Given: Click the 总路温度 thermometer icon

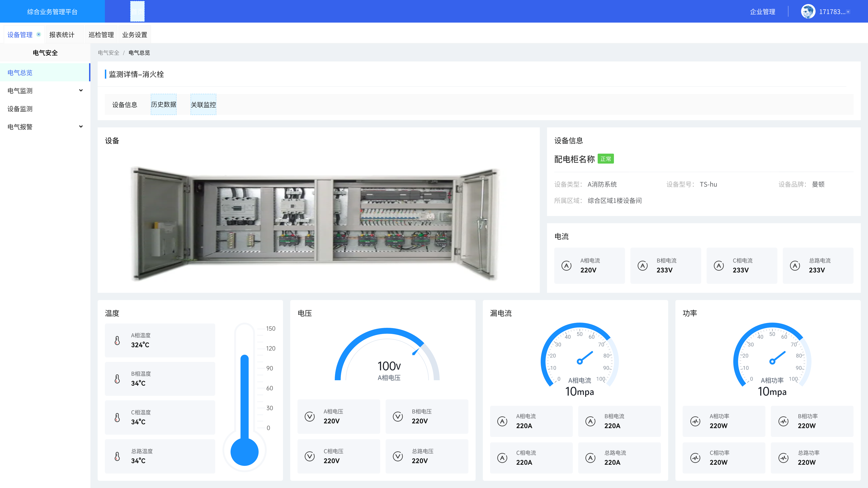Looking at the screenshot, I should click(117, 456).
